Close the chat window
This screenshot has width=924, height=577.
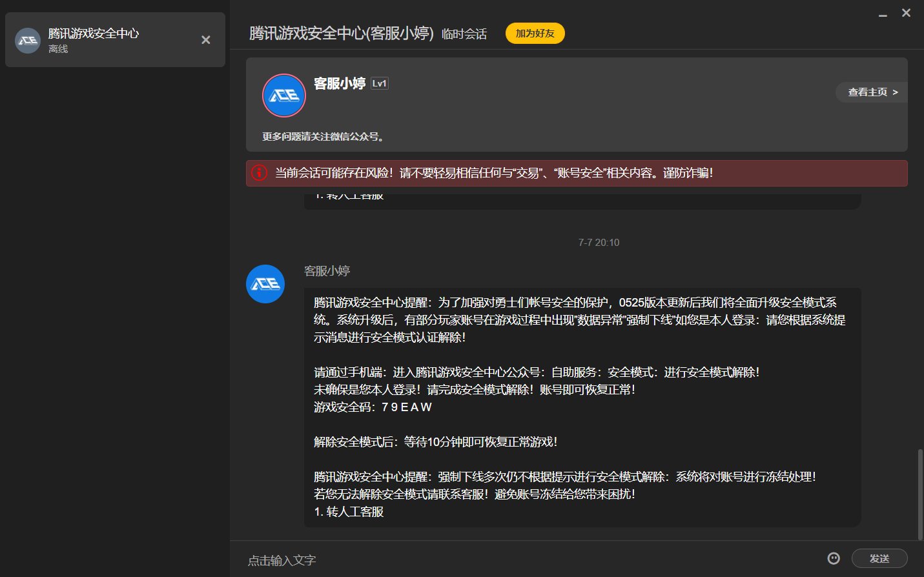pyautogui.click(x=907, y=13)
